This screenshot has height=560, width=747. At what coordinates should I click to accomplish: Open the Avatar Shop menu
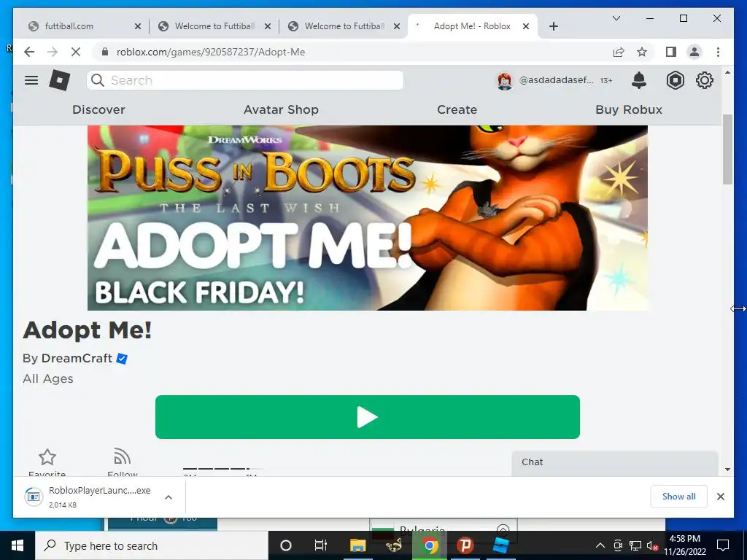(281, 109)
